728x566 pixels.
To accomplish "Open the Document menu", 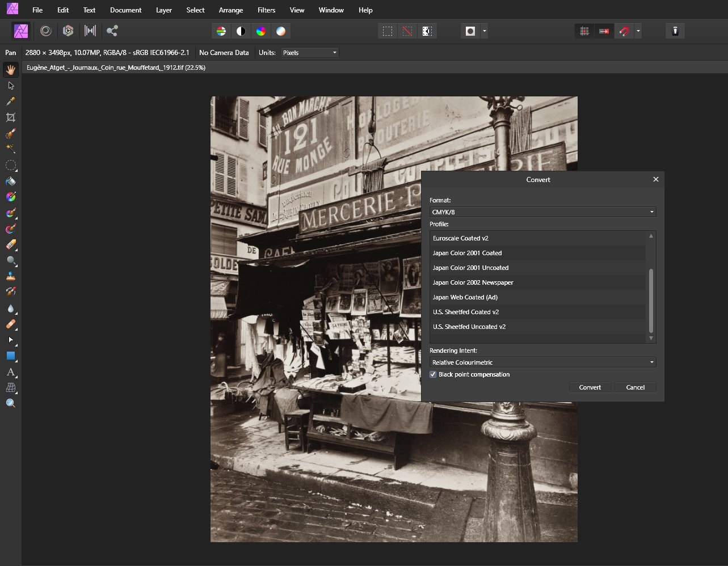I will (x=126, y=10).
